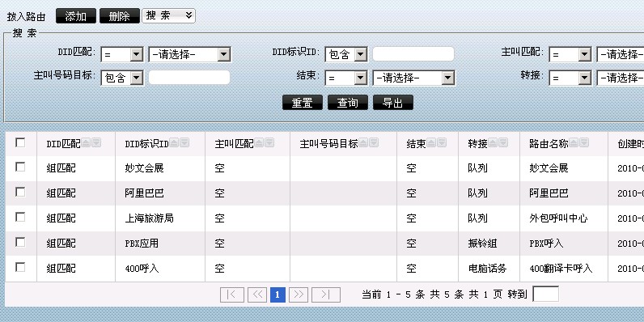Open DID标识ID 包含 operator dropdown

click(345, 54)
